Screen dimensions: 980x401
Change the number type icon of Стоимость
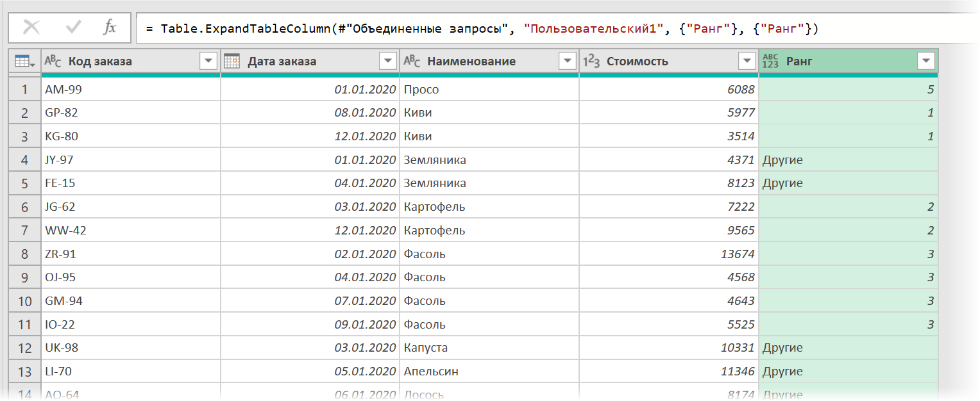(x=591, y=61)
